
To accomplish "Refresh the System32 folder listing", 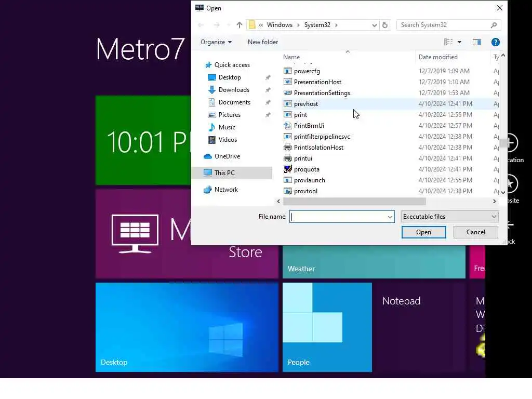I will point(385,25).
